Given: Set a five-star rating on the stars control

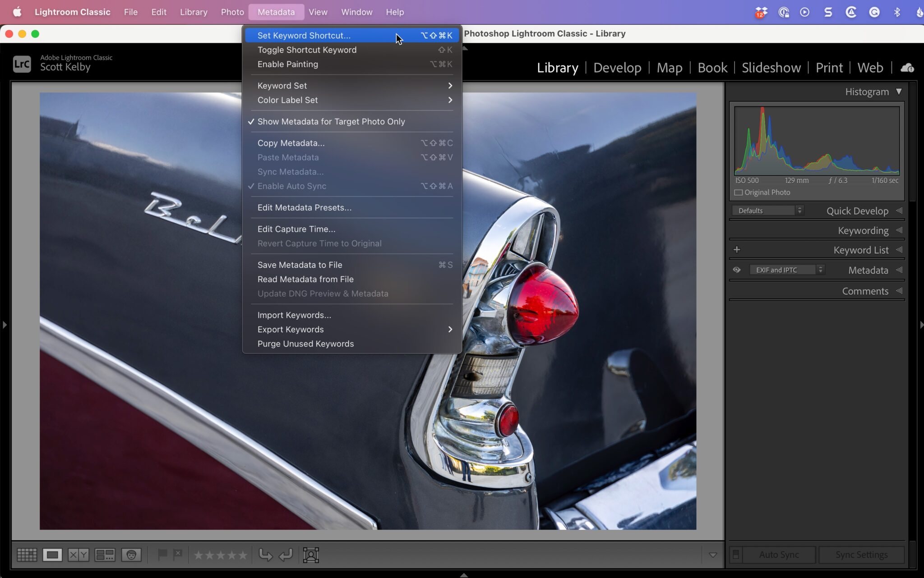Looking at the screenshot, I should [x=243, y=555].
